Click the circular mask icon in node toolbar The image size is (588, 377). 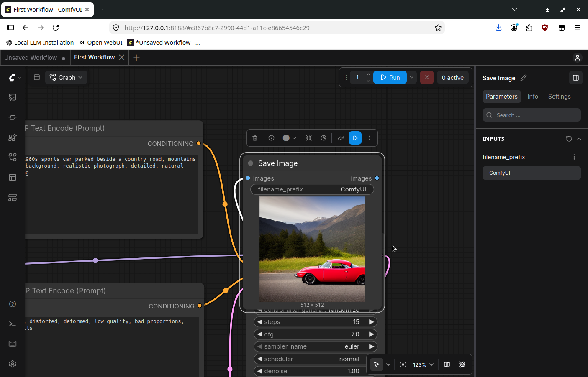(x=324, y=138)
